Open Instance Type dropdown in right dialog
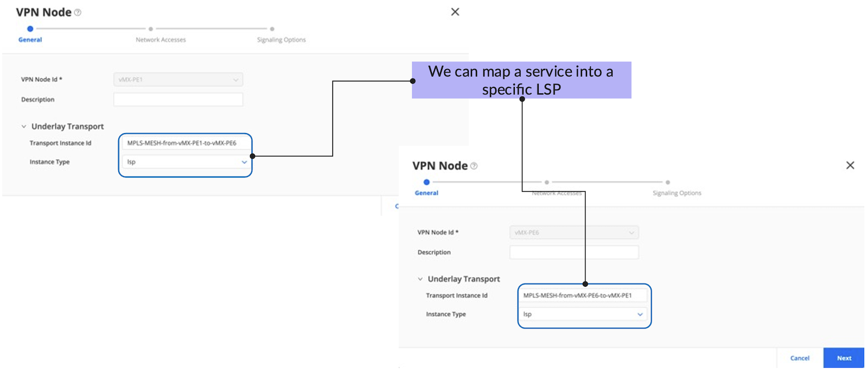The image size is (868, 372). click(583, 314)
